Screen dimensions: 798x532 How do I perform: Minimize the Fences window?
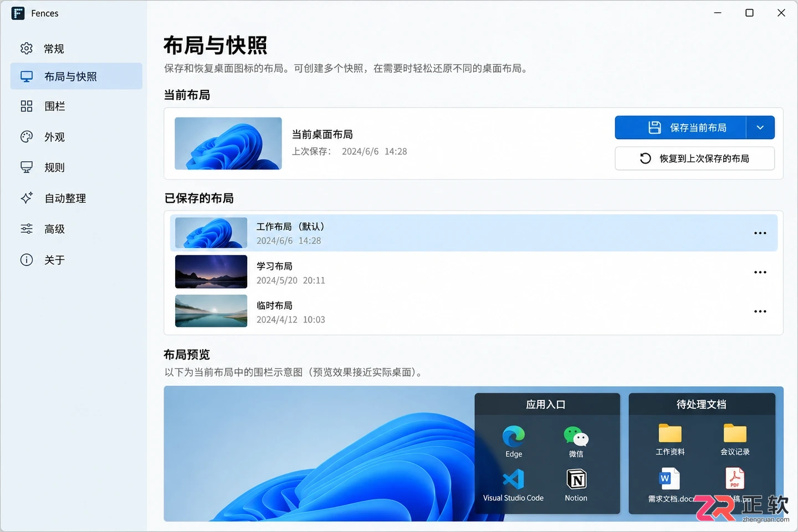click(x=718, y=13)
